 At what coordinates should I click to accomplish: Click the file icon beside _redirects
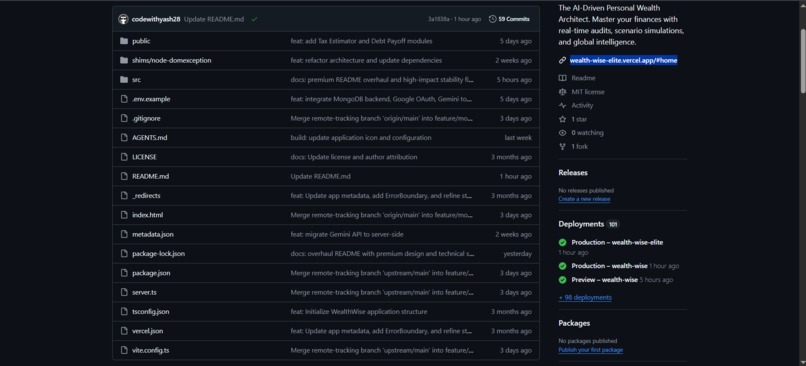[x=123, y=196]
